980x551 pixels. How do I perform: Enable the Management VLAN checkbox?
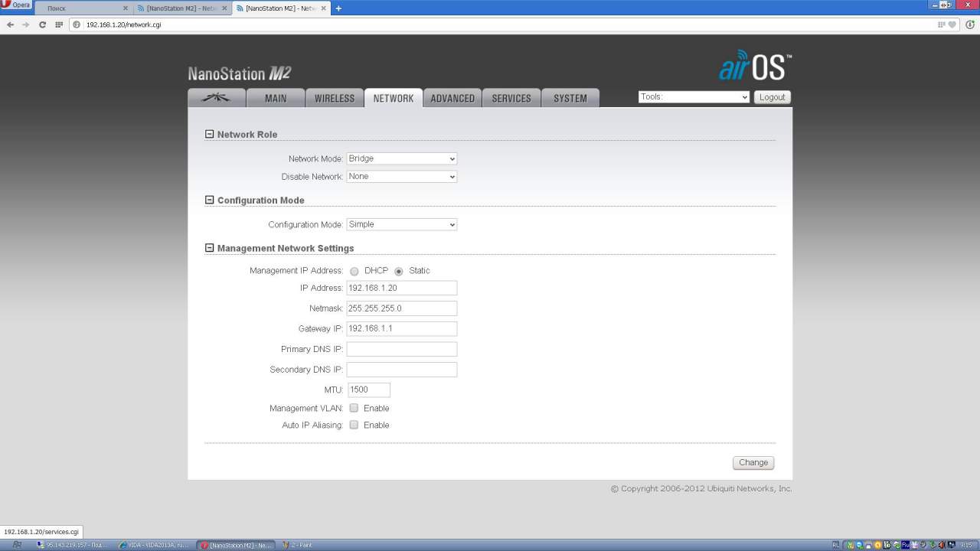point(354,408)
